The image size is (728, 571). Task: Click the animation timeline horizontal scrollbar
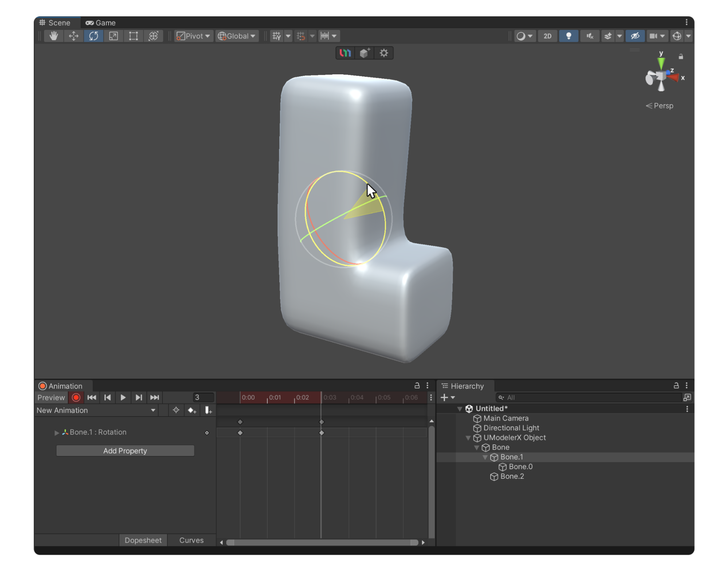(x=322, y=543)
